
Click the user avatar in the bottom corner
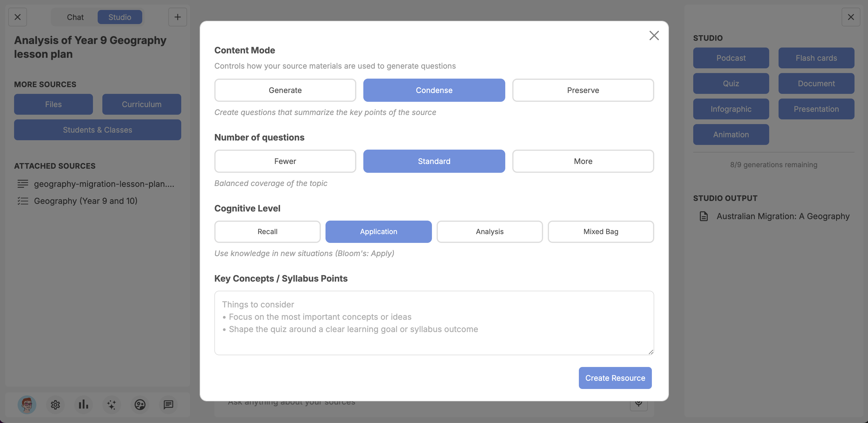[x=27, y=405]
